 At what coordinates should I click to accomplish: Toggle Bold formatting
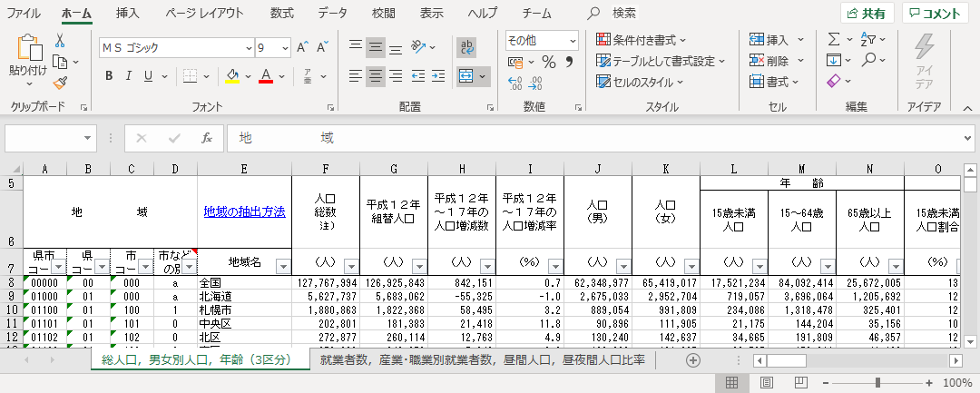pyautogui.click(x=108, y=75)
